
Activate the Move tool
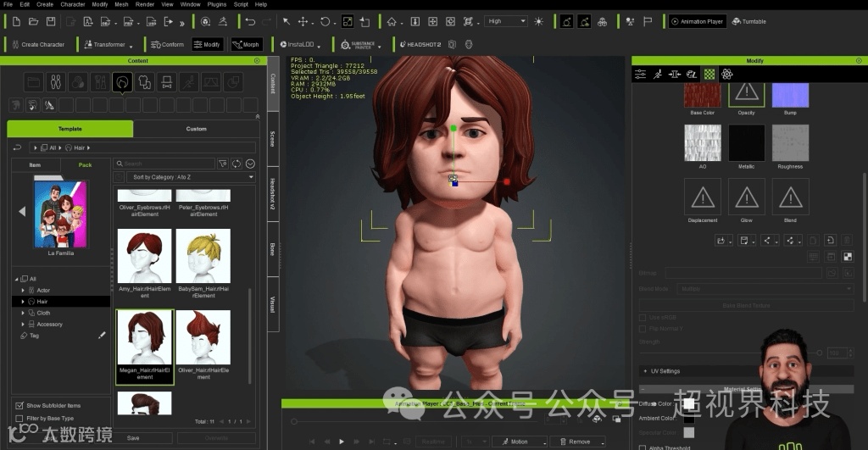pyautogui.click(x=303, y=21)
